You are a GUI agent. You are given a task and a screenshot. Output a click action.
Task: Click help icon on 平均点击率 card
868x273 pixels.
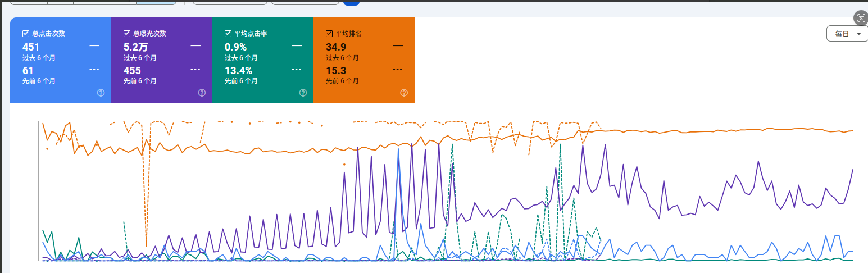(303, 93)
